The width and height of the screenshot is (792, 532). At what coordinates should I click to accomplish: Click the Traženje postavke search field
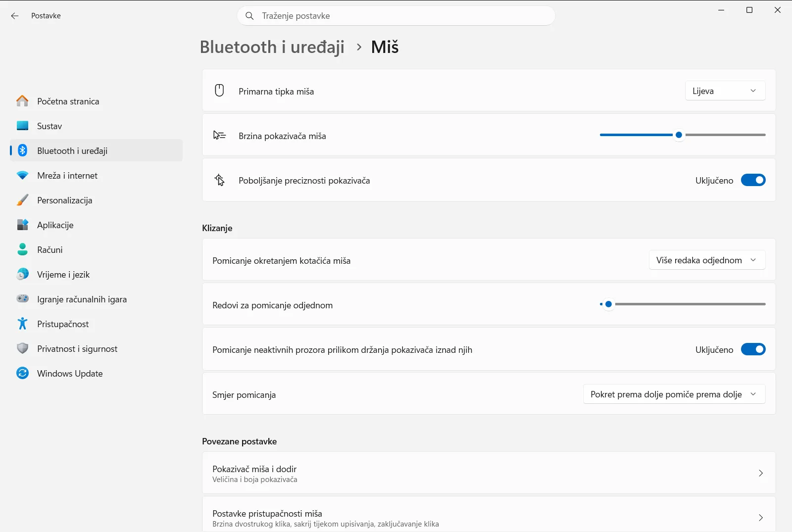[396, 16]
